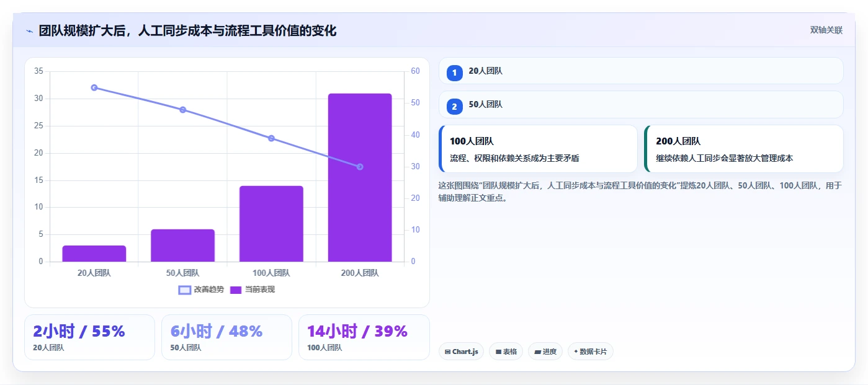
Task: Click the number 1 badge
Action: [x=454, y=73]
